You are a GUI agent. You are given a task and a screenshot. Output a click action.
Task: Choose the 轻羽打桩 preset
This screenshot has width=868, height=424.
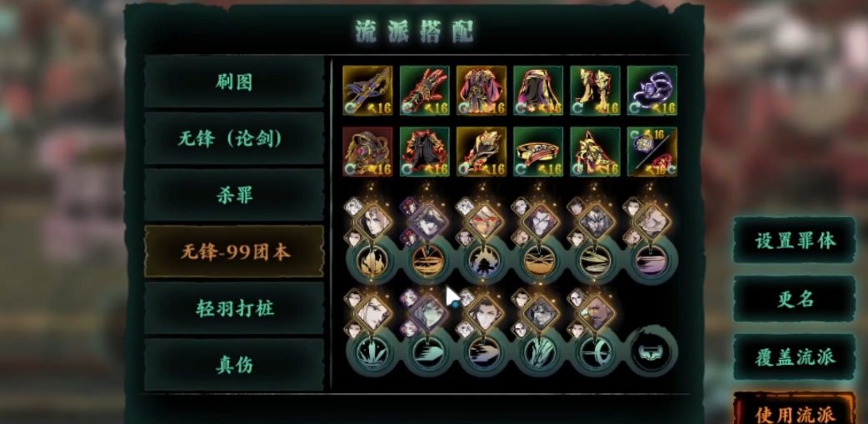234,308
